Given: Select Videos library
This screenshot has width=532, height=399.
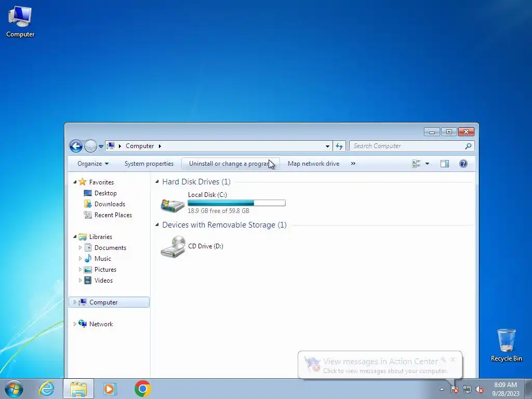Looking at the screenshot, I should click(103, 280).
